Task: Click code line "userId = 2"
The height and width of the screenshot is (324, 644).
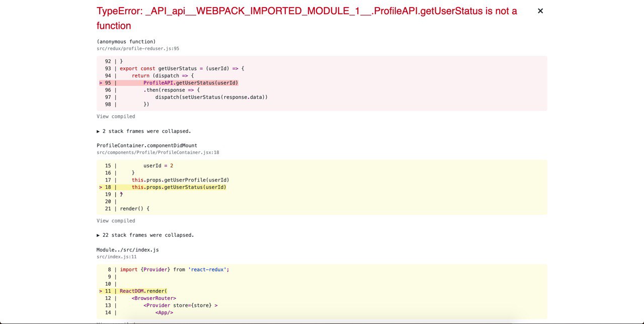Action: (x=158, y=166)
